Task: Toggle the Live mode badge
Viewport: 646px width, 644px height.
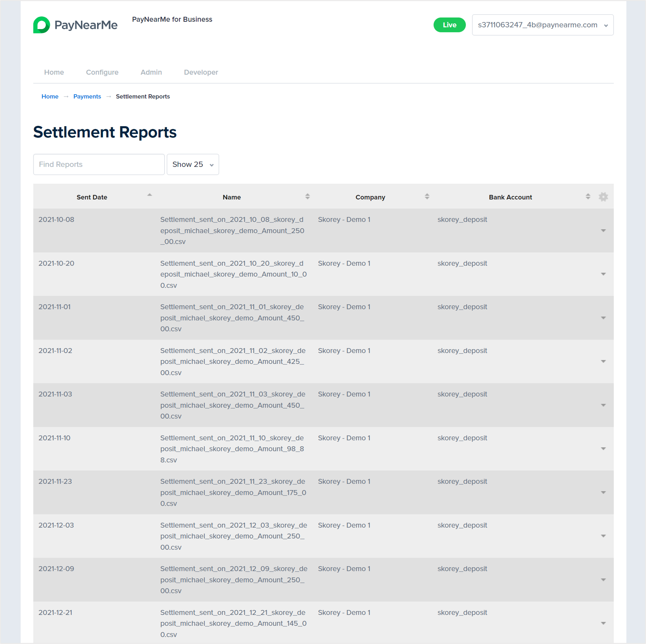Action: point(449,25)
